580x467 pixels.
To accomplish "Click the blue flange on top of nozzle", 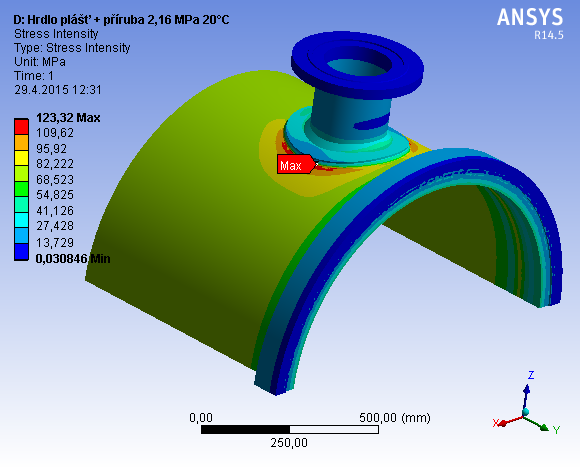I will coord(357,66).
